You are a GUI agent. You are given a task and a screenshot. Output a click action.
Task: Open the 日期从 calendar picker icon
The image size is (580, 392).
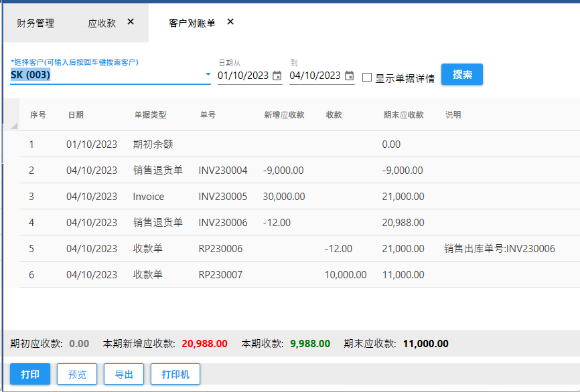277,76
